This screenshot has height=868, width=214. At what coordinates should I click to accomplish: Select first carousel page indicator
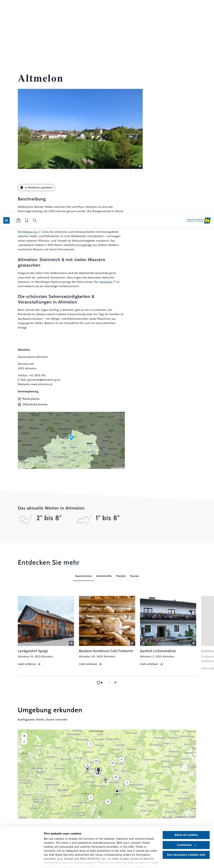[98, 682]
